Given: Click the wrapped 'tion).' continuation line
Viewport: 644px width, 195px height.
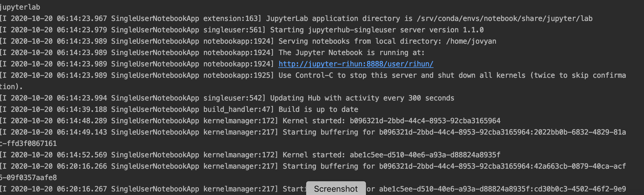Looking at the screenshot, I should [11, 87].
